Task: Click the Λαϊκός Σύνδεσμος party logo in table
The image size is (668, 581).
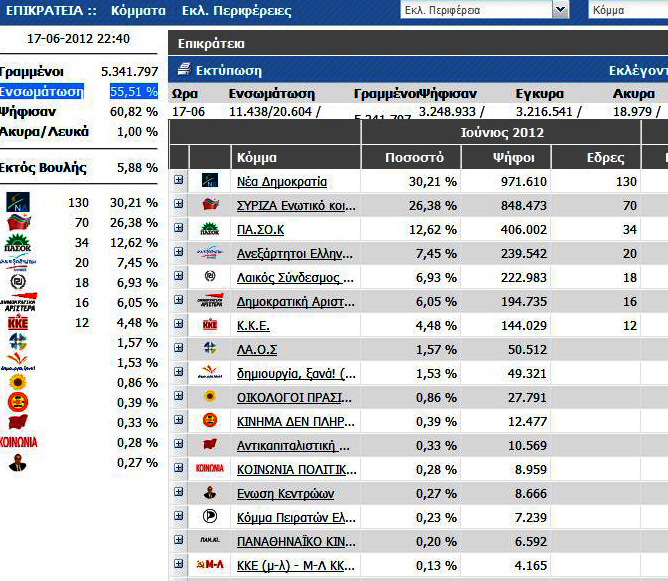Action: click(210, 277)
